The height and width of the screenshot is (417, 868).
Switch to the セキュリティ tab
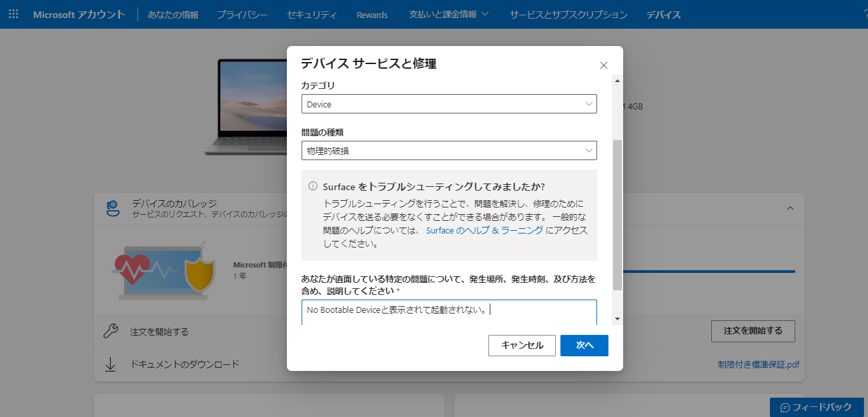pyautogui.click(x=312, y=14)
